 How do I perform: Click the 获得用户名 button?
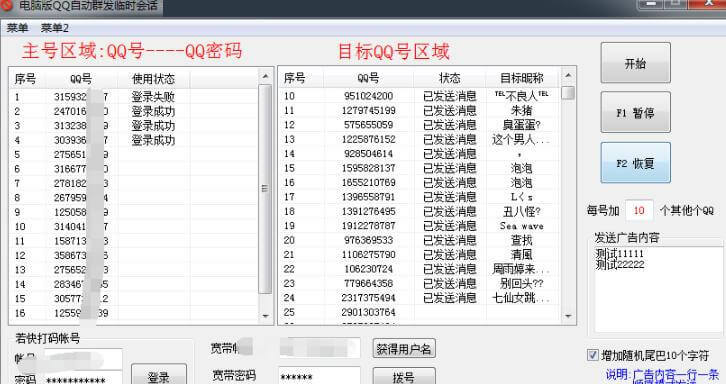tap(404, 349)
